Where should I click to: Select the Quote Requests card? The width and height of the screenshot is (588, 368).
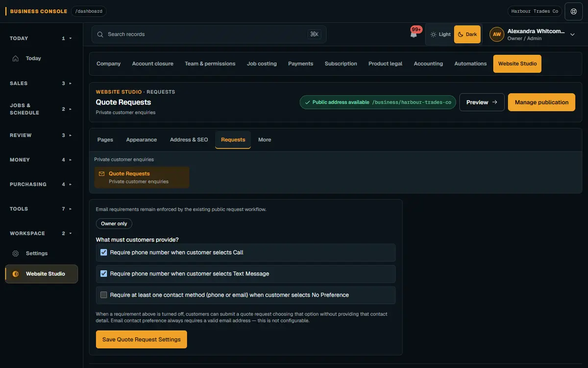pyautogui.click(x=142, y=177)
